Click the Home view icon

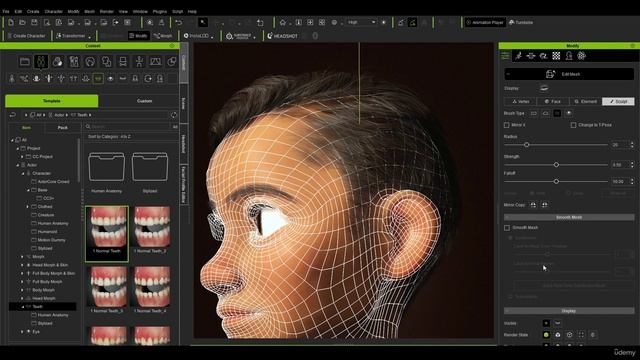click(x=282, y=22)
